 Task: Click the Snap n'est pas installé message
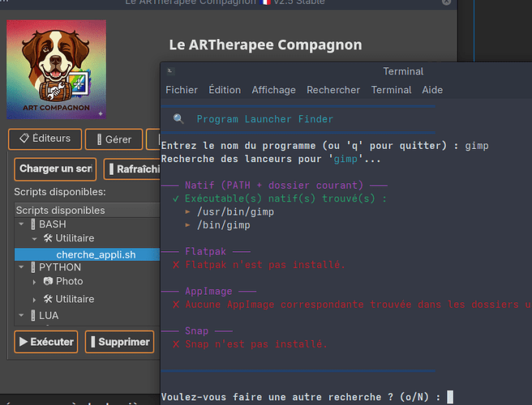(255, 344)
